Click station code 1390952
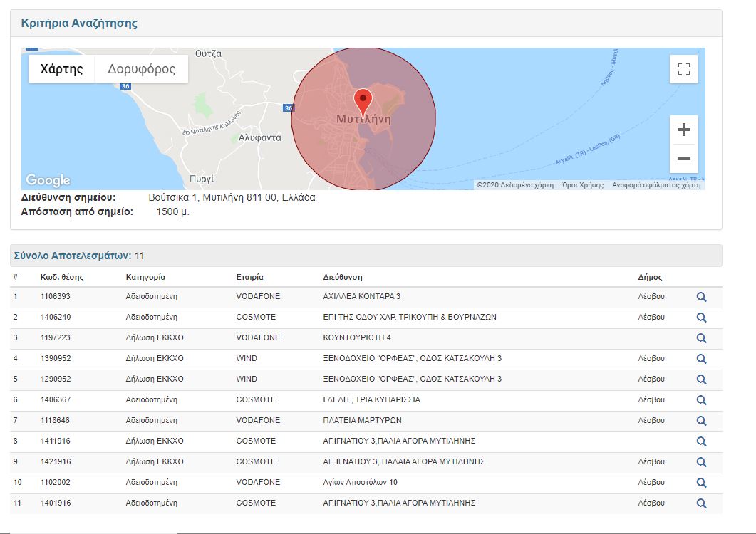 pyautogui.click(x=56, y=359)
